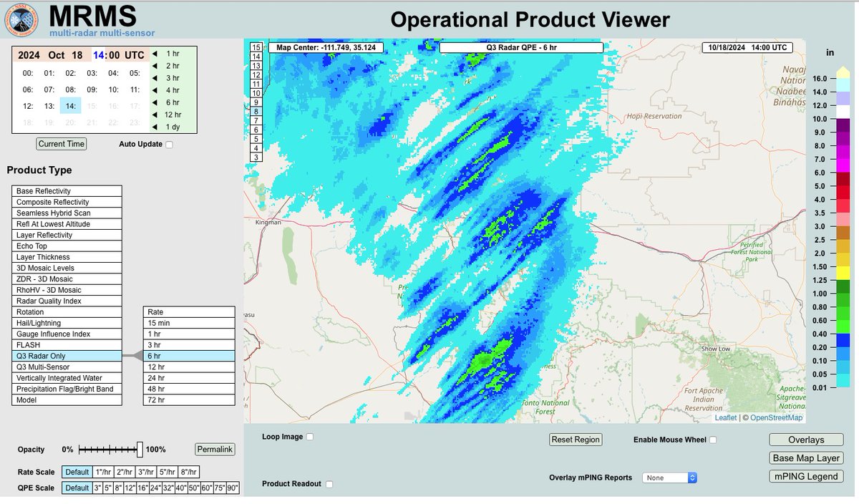The width and height of the screenshot is (859, 504).
Task: Click Reset Region to restore map view
Action: click(576, 440)
